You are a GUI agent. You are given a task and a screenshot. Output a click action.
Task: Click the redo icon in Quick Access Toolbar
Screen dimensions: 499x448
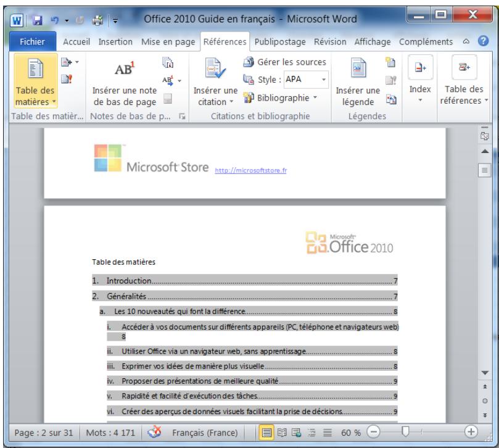(x=80, y=21)
